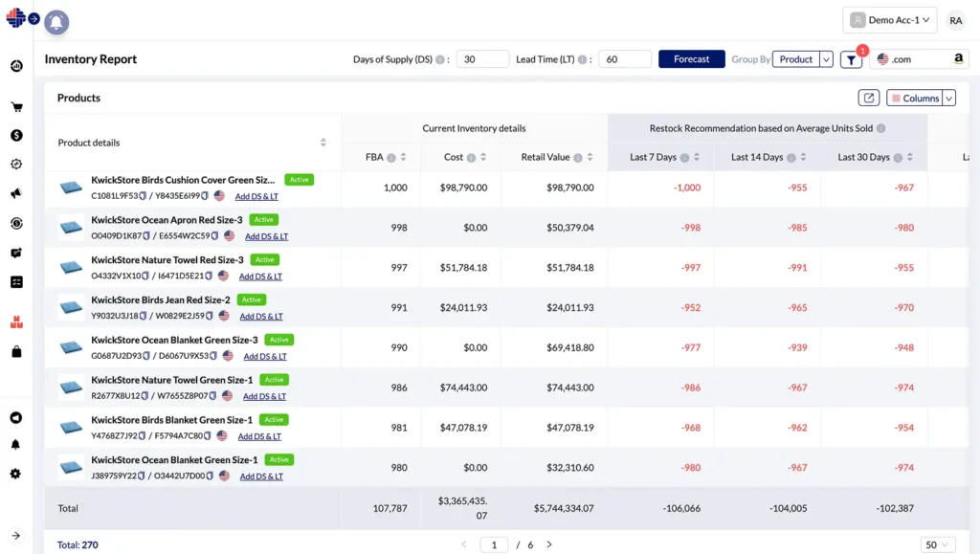
Task: Go to the previous page of results
Action: (x=464, y=544)
